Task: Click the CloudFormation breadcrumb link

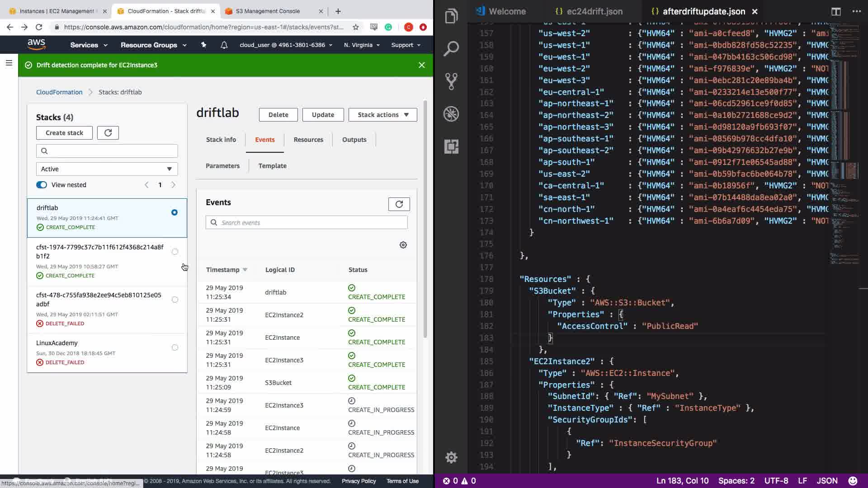Action: [59, 92]
